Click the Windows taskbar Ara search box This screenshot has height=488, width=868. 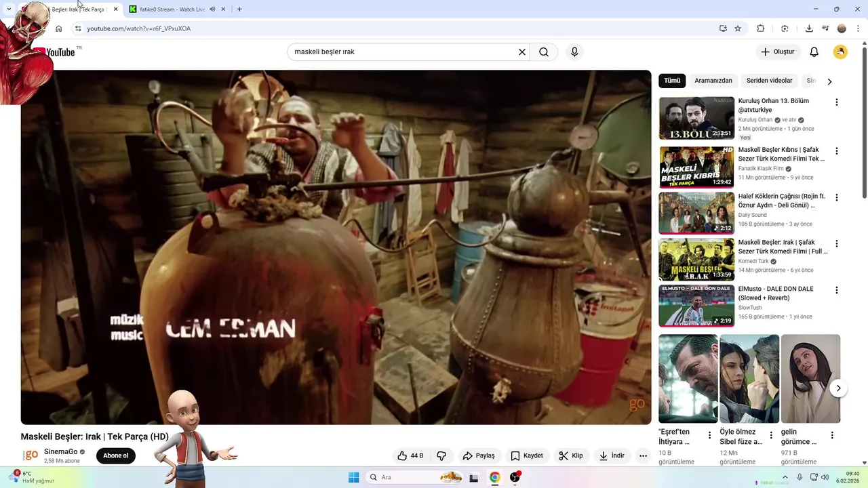pyautogui.click(x=415, y=477)
